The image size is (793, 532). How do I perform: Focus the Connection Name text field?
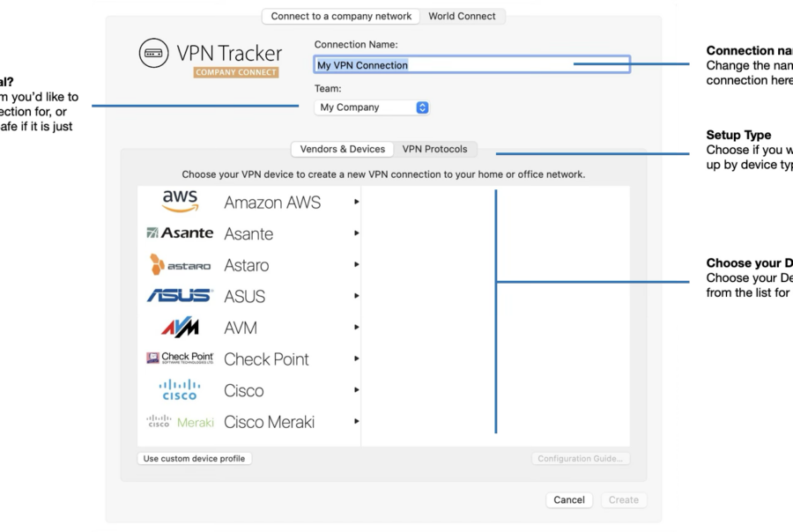point(472,64)
